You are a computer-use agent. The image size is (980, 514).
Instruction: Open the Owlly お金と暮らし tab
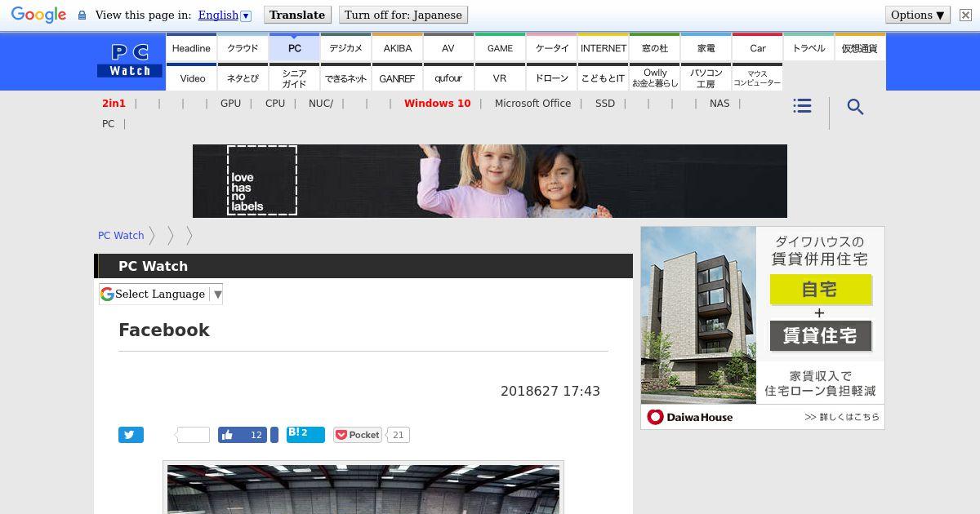654,78
